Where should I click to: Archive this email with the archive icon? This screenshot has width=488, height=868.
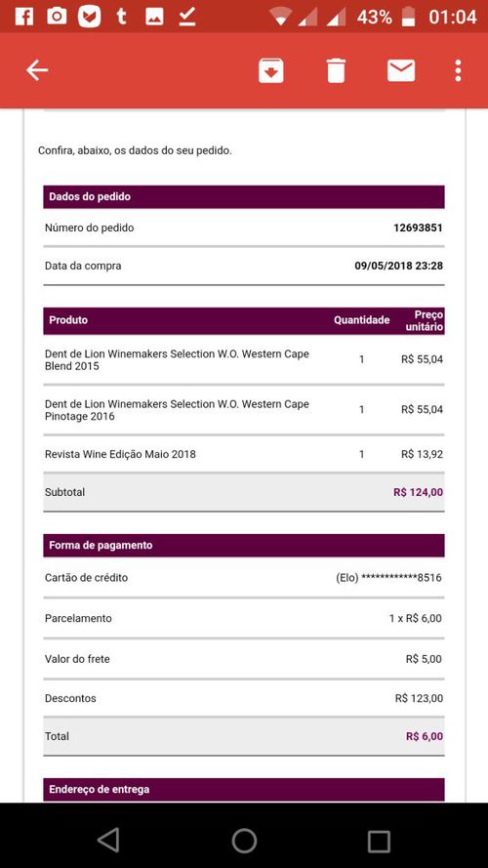click(x=271, y=71)
